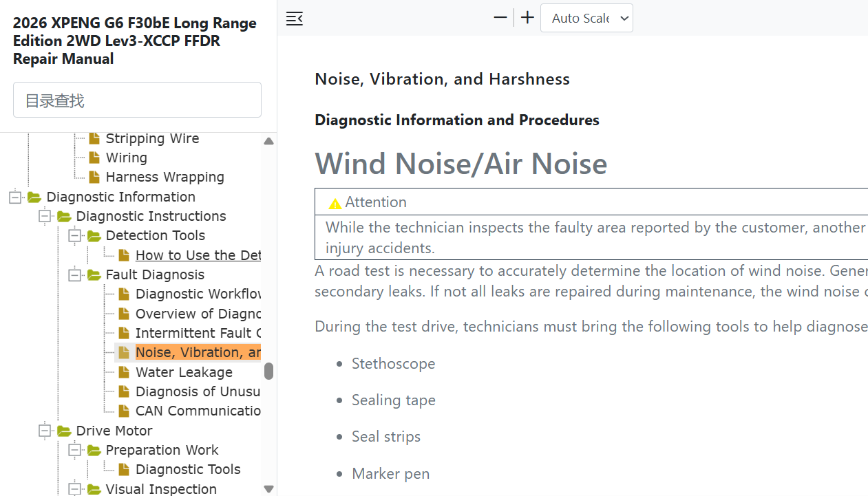Screen dimensions: 868x496
Task: Select the Fault Diagnosis label
Action: tap(155, 274)
